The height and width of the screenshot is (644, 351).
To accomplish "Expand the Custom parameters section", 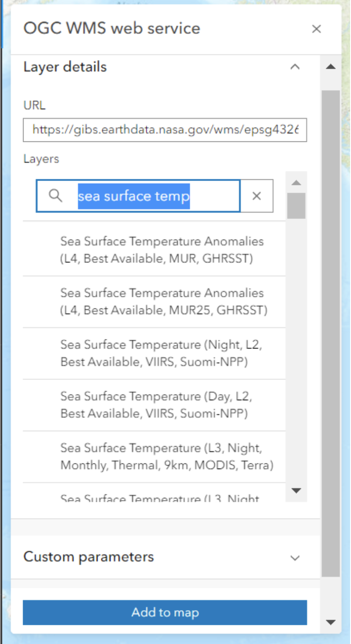I will click(295, 557).
